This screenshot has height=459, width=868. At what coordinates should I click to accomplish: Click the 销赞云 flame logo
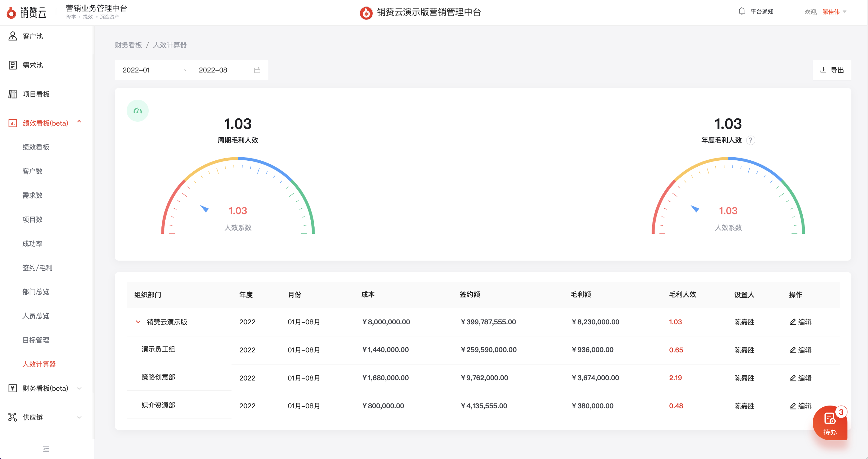pyautogui.click(x=11, y=12)
